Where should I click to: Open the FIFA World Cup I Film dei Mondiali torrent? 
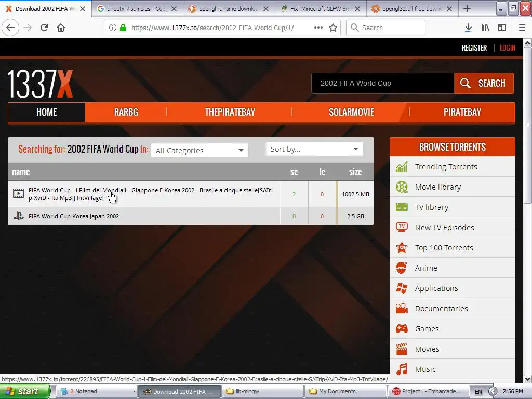coord(150,194)
